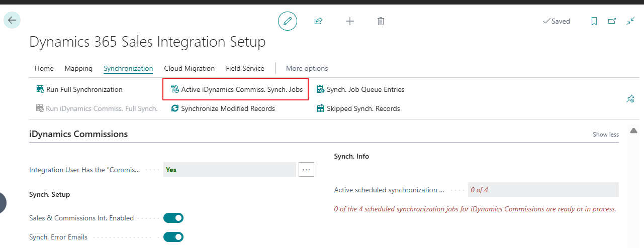This screenshot has width=644, height=248.
Task: Click the Active scheduled synchronization 0 of 4 field
Action: (543, 190)
